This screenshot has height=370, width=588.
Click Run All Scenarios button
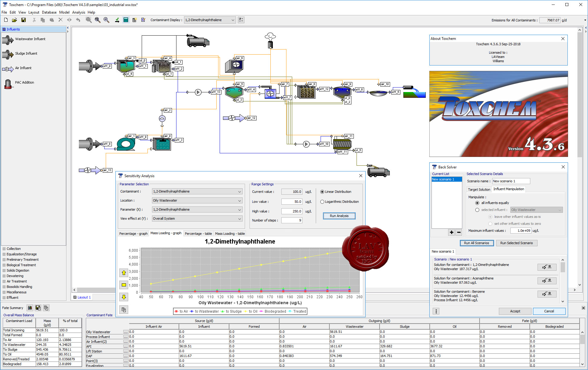click(477, 243)
